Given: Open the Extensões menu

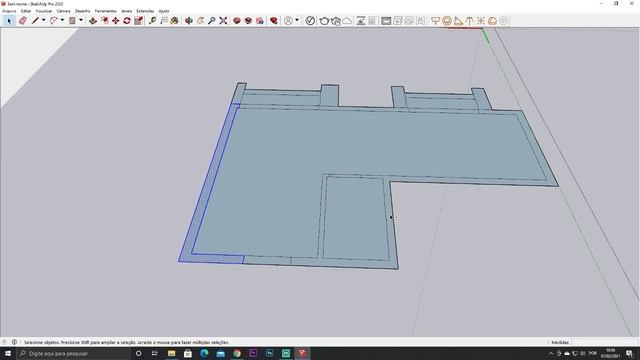Looking at the screenshot, I should 145,11.
